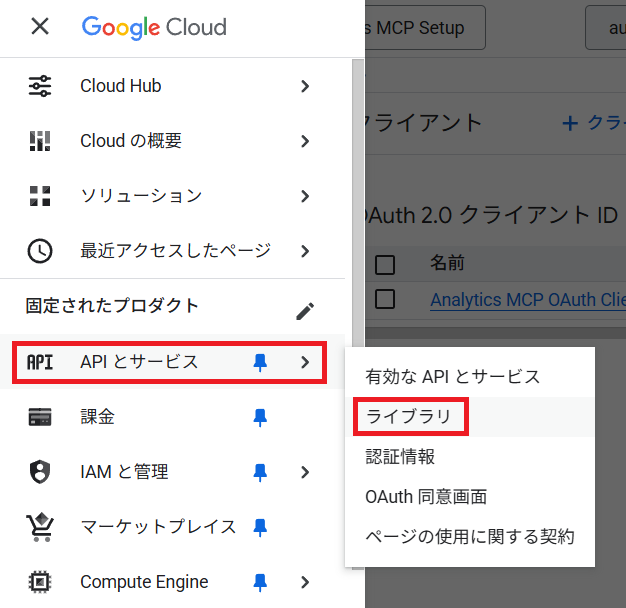Open Cloud Hub via its sliders icon
Viewport: 626px width, 608px height.
(40, 86)
